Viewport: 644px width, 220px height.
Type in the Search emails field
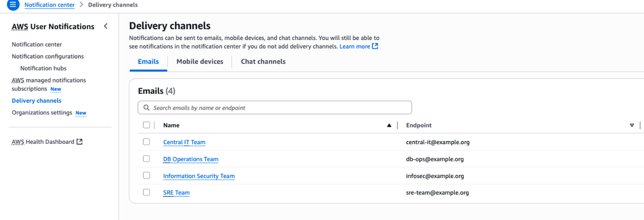pos(279,108)
